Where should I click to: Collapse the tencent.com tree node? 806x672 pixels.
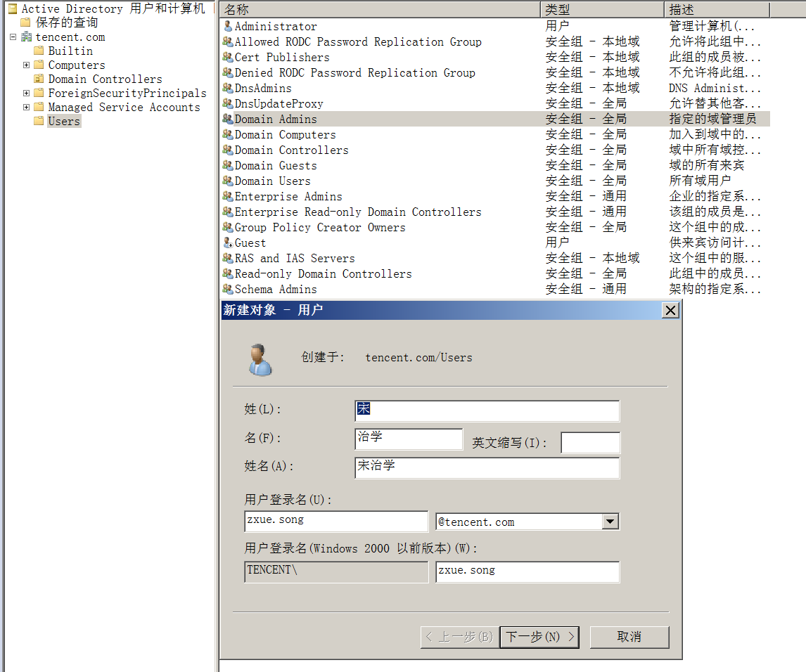click(13, 37)
